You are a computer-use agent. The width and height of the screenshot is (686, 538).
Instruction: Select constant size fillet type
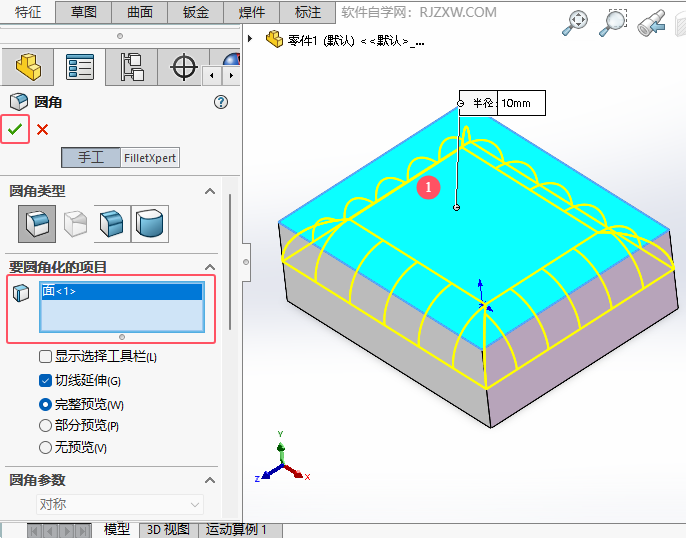[x=37, y=224]
